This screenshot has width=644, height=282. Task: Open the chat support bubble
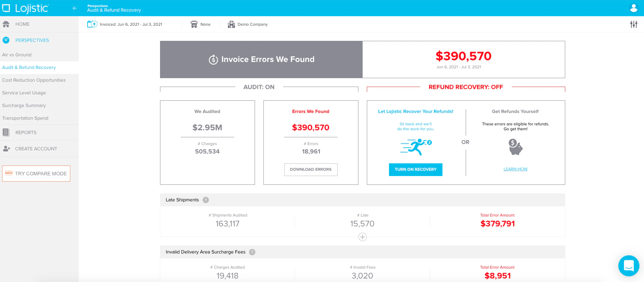629,266
